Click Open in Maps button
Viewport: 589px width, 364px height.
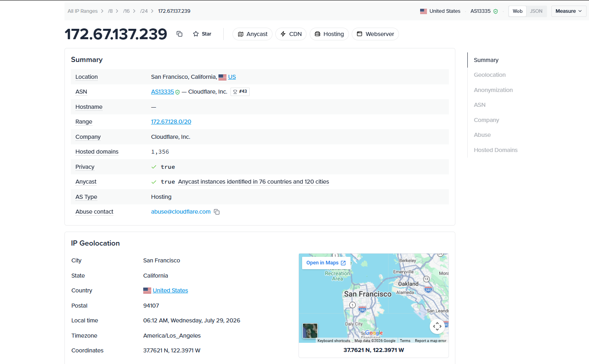326,263
